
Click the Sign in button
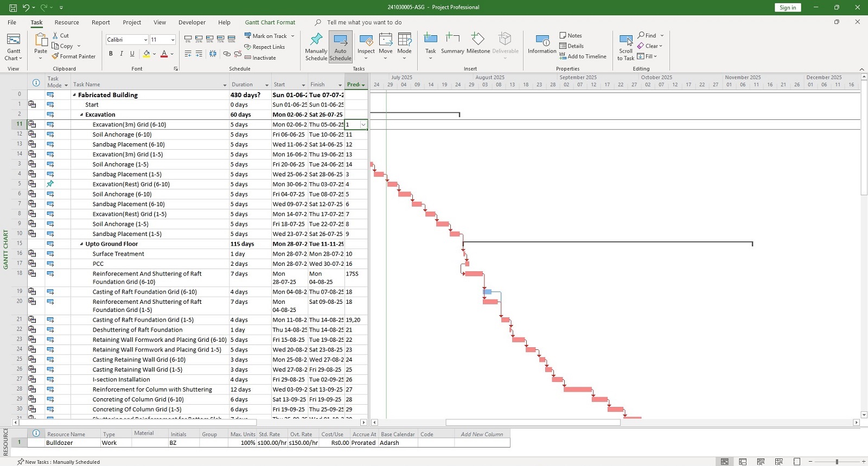tap(788, 8)
